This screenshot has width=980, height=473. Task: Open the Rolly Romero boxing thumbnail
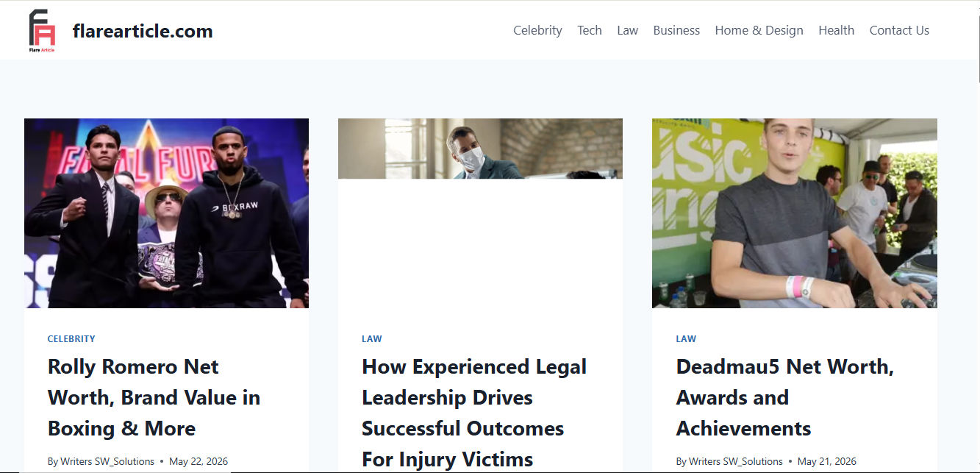click(166, 213)
